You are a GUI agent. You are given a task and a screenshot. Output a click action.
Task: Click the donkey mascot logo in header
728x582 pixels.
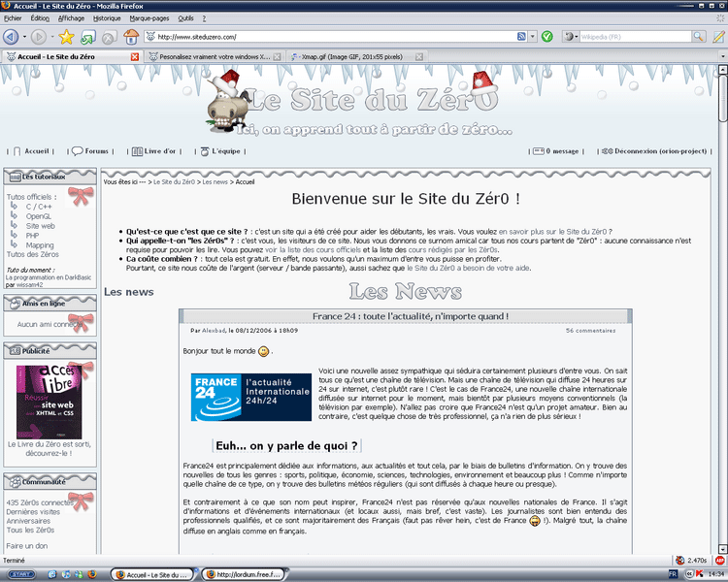pos(227,102)
